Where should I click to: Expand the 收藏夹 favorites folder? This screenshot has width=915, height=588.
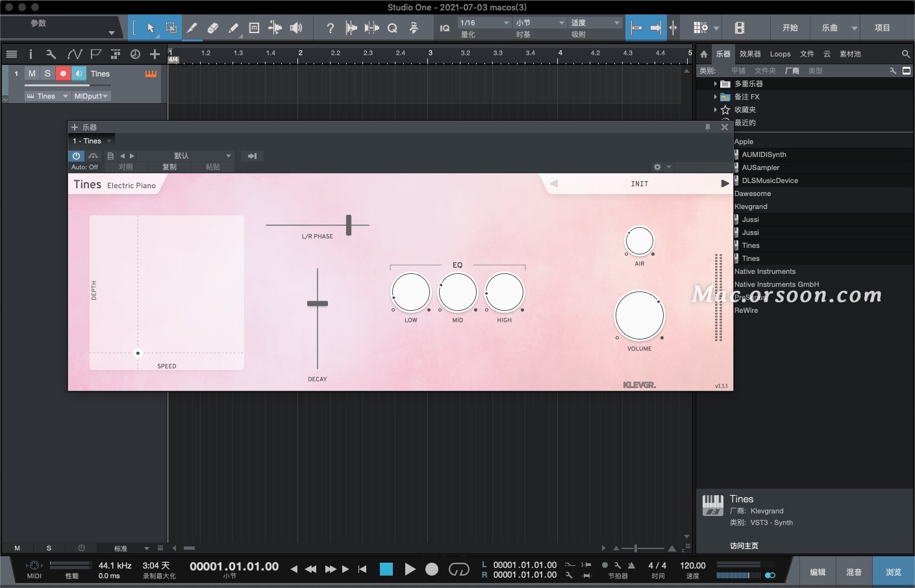click(715, 110)
